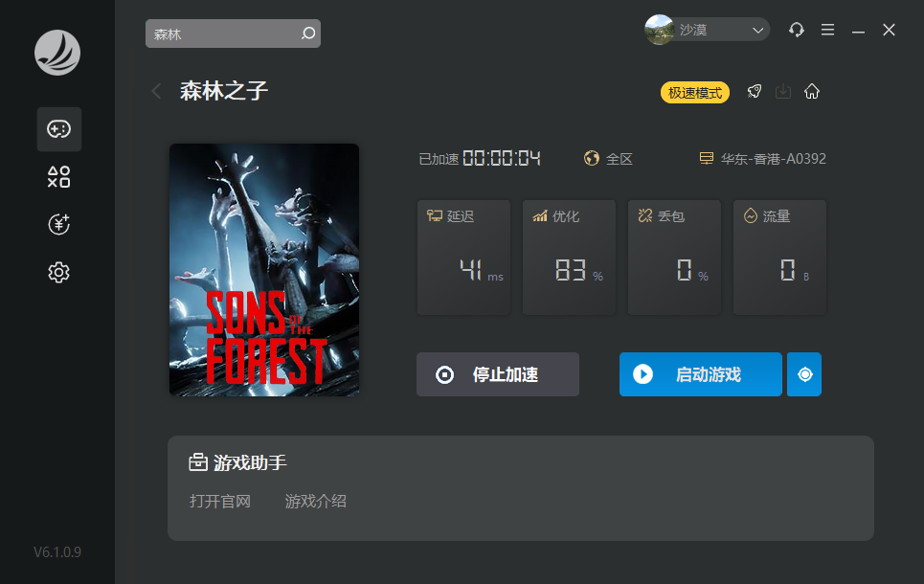Select the 全区 region selector
Viewport: 924px width, 584px height.
point(608,159)
